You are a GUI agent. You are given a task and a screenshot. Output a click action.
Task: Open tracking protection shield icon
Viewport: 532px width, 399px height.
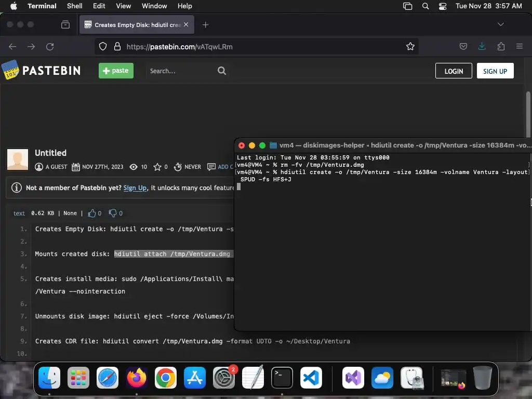click(103, 46)
